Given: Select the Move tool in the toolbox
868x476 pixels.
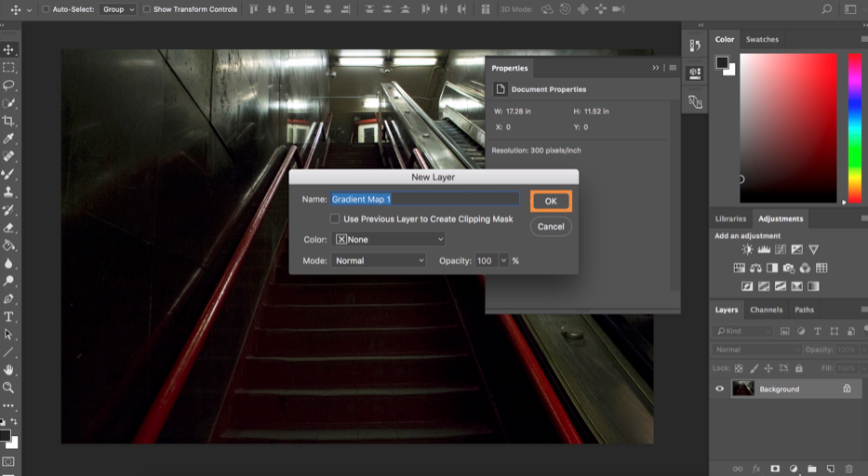Looking at the screenshot, I should click(x=8, y=50).
